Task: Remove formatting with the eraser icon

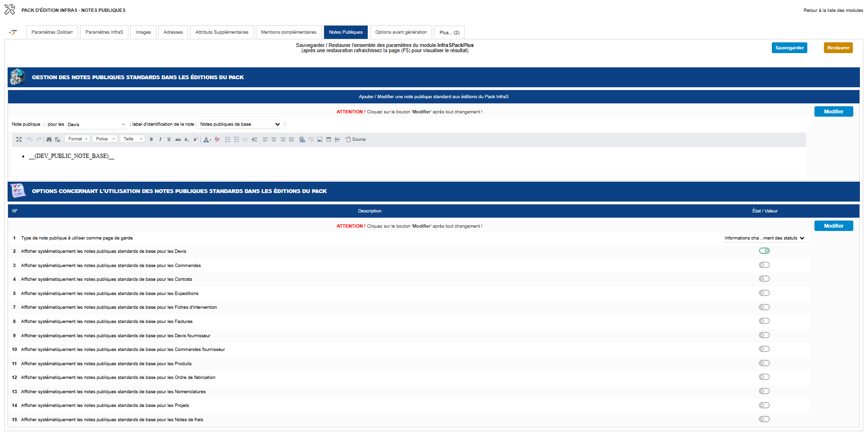Action: [x=217, y=139]
